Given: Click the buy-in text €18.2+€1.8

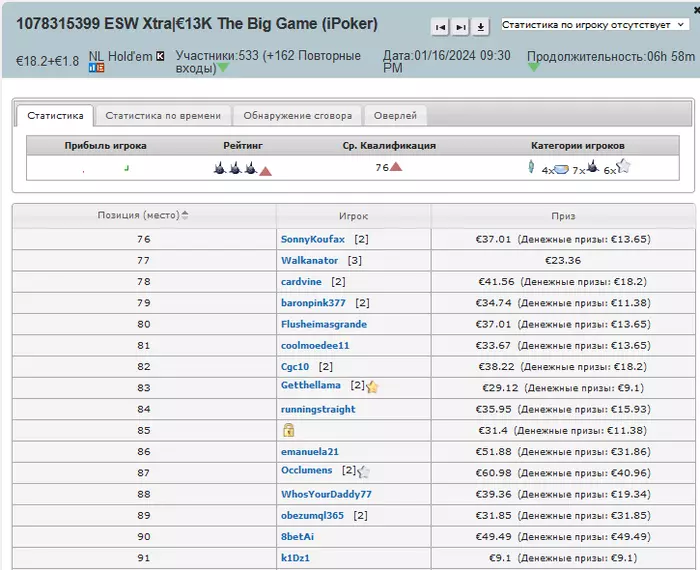Looking at the screenshot, I should (47, 61).
